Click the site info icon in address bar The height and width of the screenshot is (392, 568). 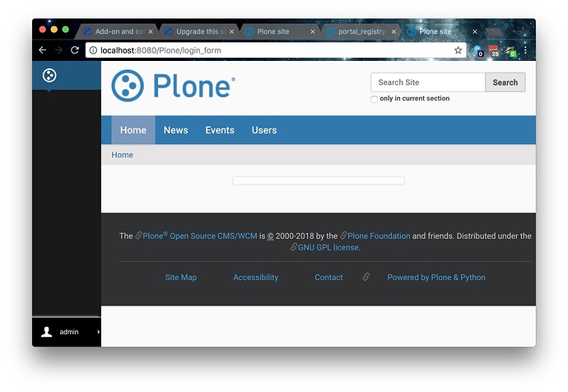[93, 50]
